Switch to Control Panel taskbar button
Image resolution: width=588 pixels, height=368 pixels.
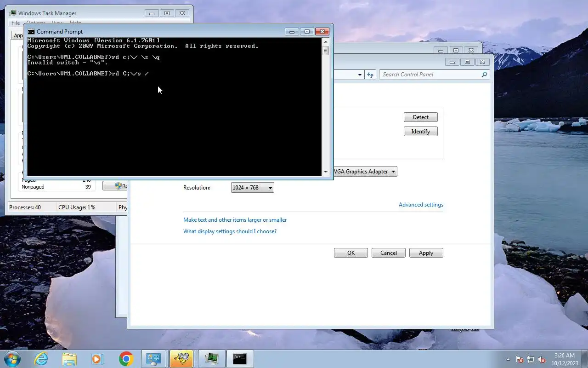pyautogui.click(x=153, y=359)
